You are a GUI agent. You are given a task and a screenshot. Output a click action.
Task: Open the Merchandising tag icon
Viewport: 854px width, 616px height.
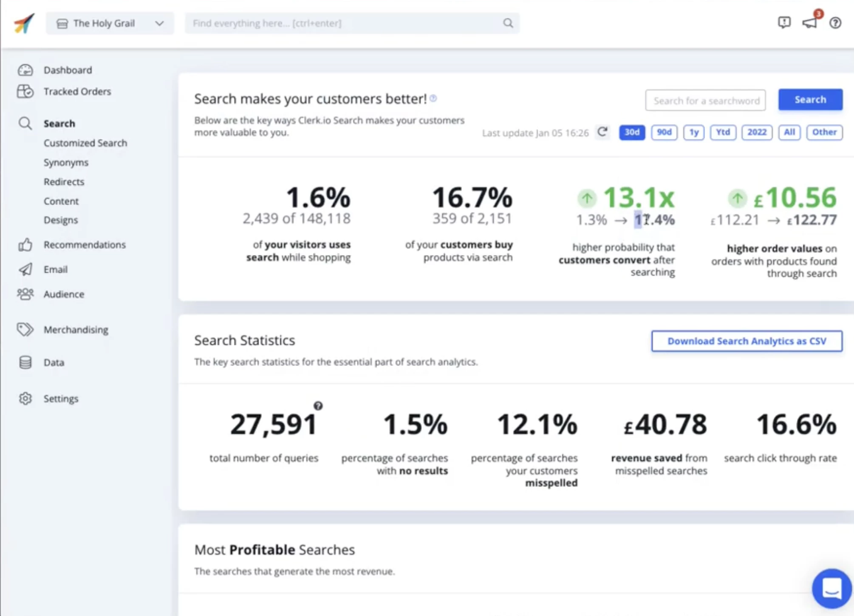(25, 329)
